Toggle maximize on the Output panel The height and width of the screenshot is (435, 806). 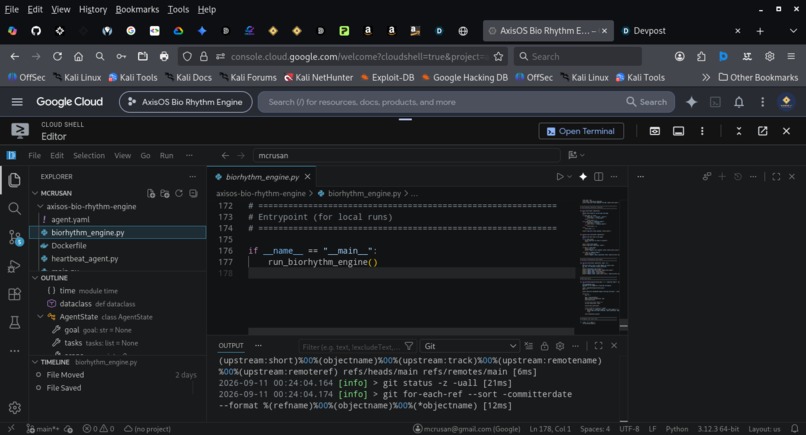pos(598,346)
